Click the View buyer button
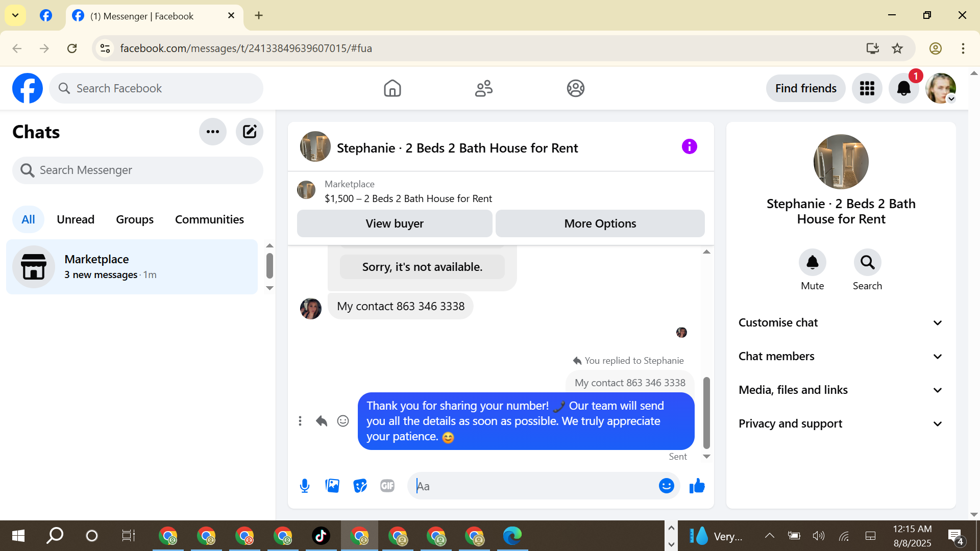 (x=394, y=223)
